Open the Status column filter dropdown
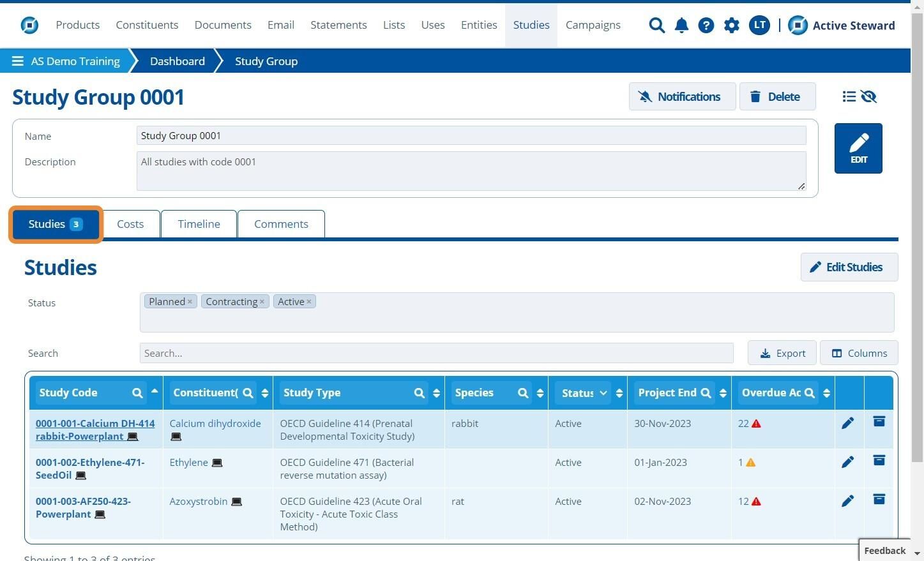 pos(584,393)
